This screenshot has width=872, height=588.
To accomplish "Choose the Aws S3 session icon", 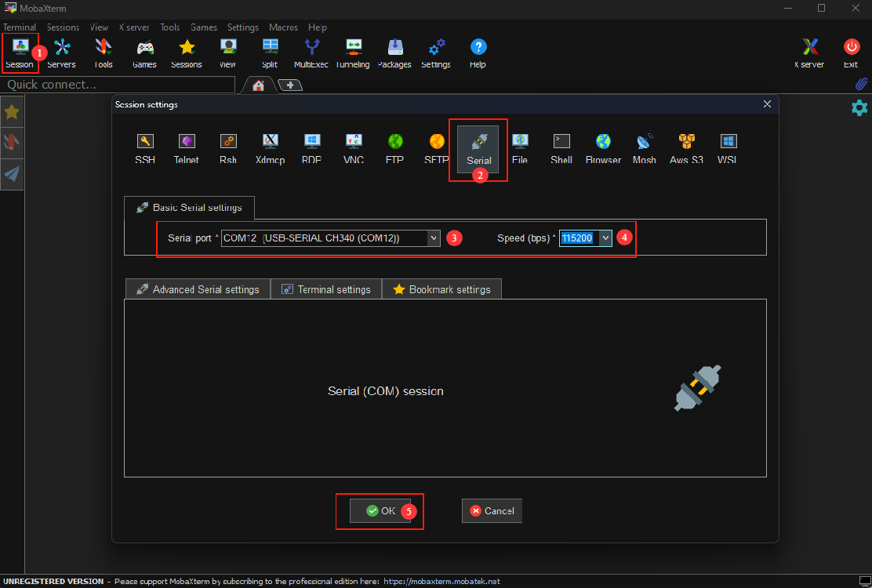I will [686, 147].
